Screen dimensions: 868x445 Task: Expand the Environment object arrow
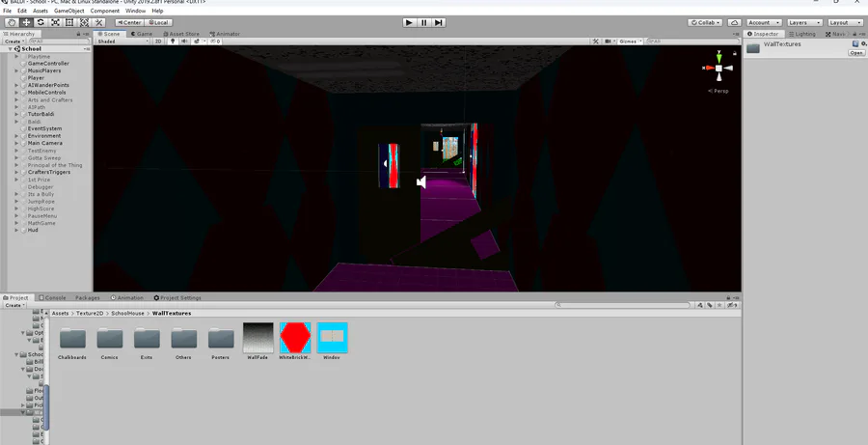tap(16, 136)
